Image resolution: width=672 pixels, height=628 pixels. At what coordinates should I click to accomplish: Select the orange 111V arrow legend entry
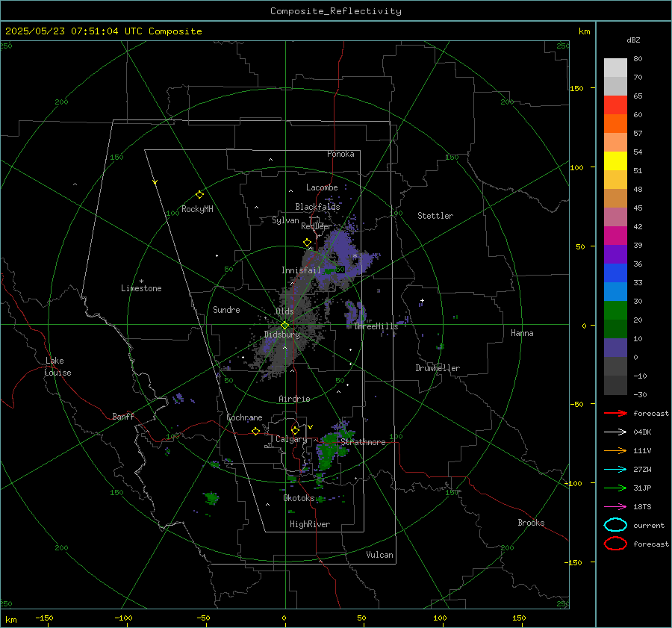pyautogui.click(x=615, y=450)
